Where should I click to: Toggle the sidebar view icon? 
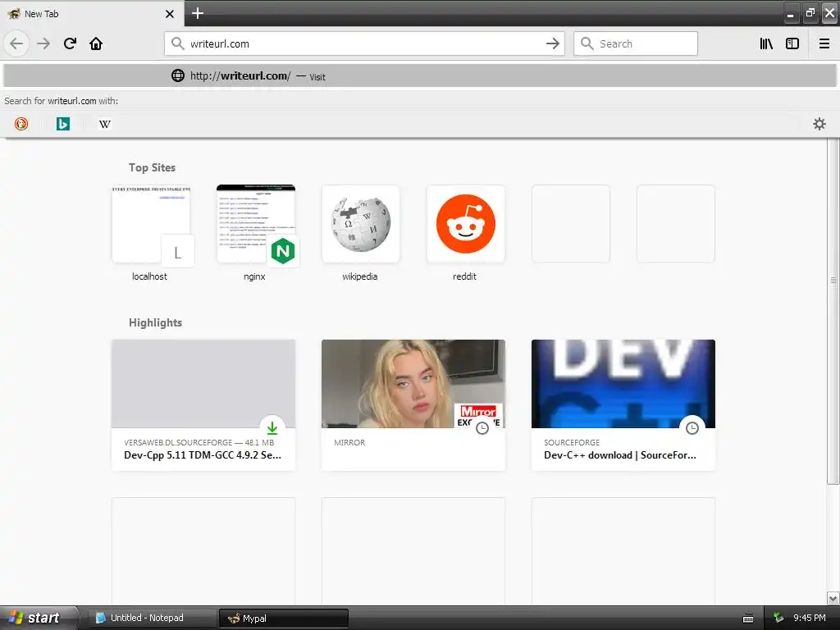tap(792, 43)
